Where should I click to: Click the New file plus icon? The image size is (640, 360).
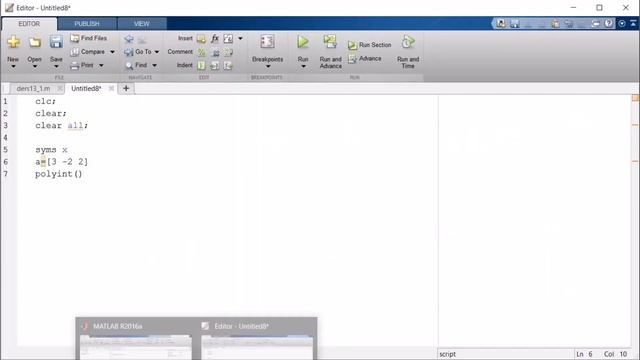(13, 42)
